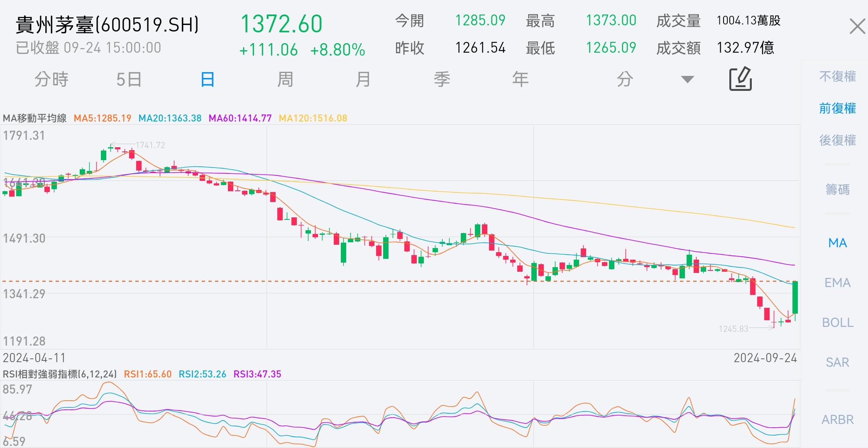
Task: Click the latest green candlestick on chart
Action: 795,297
